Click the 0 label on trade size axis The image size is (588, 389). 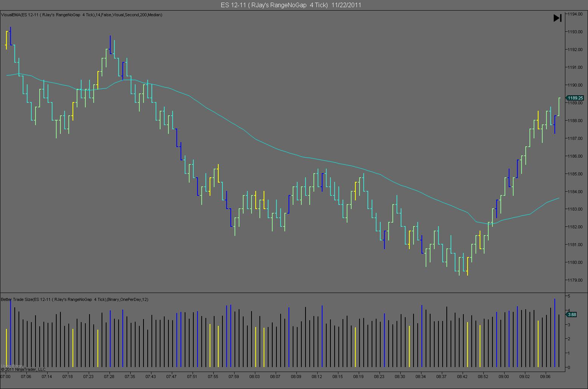tap(569, 367)
